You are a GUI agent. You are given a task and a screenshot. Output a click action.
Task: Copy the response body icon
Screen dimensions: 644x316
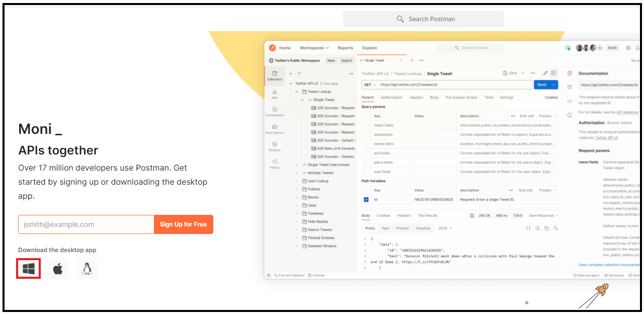pyautogui.click(x=547, y=228)
